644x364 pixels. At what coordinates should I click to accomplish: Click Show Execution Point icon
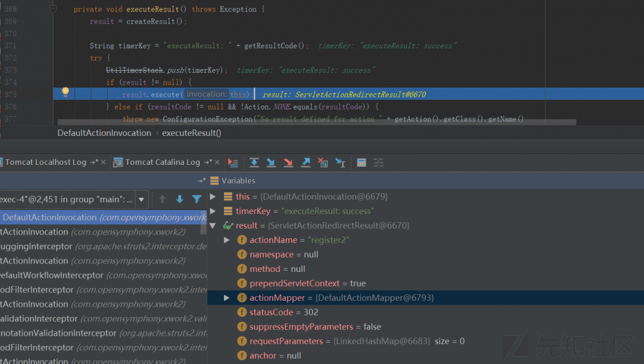(x=233, y=163)
